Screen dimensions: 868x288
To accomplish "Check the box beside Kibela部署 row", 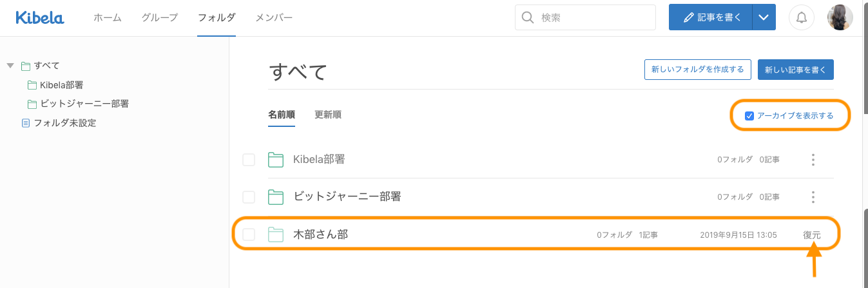I will pos(249,160).
